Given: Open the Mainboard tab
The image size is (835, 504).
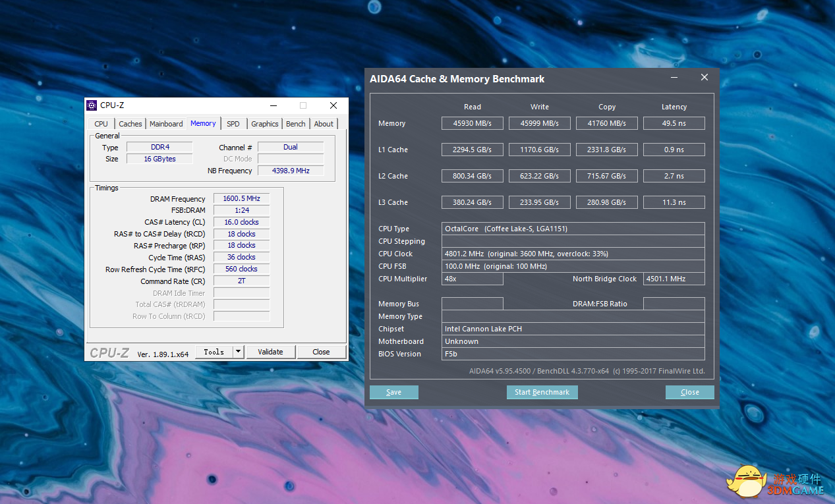Looking at the screenshot, I should click(166, 124).
